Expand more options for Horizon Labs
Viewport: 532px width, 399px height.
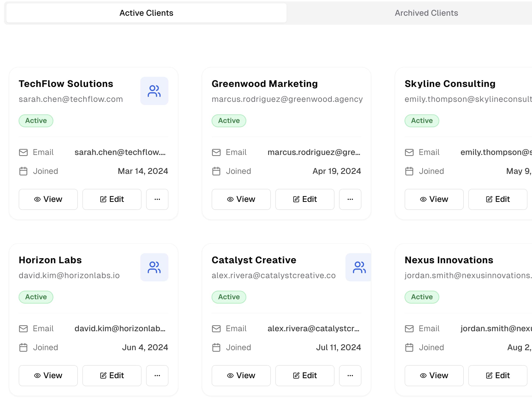click(x=157, y=376)
